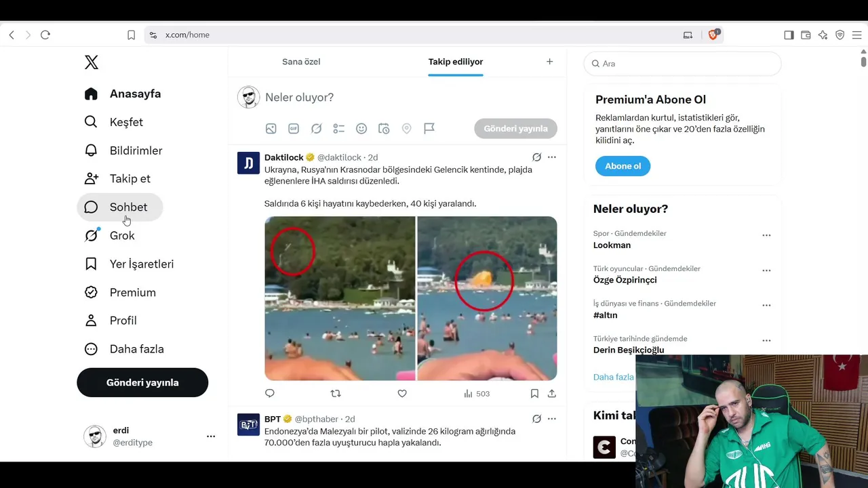Screen dimensions: 868x488
Task: Open the left beach image in the Daktilock post
Action: tap(340, 298)
